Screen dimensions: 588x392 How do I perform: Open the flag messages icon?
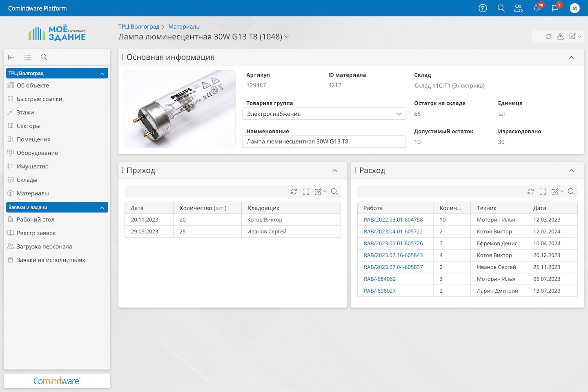point(555,8)
